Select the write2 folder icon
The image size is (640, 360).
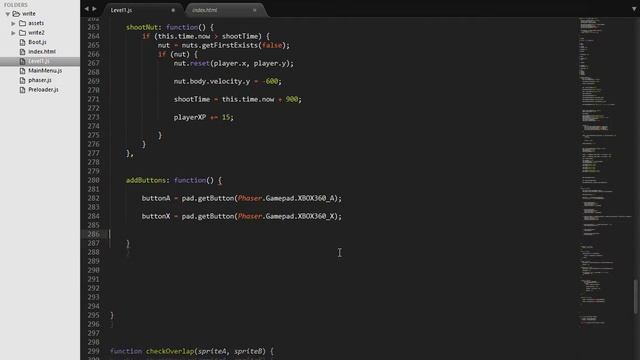[x=23, y=33]
